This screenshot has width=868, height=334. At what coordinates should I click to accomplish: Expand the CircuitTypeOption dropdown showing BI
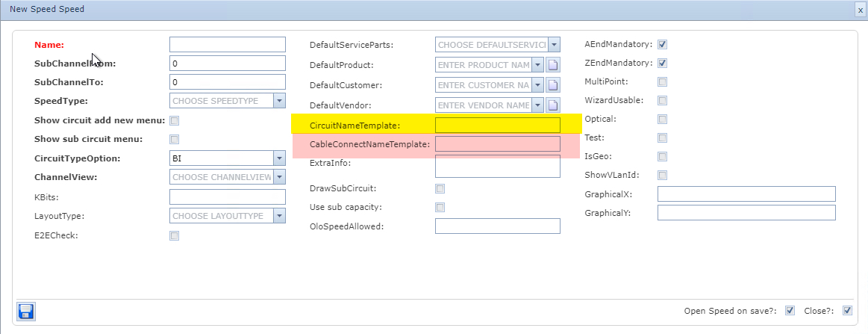pos(279,158)
